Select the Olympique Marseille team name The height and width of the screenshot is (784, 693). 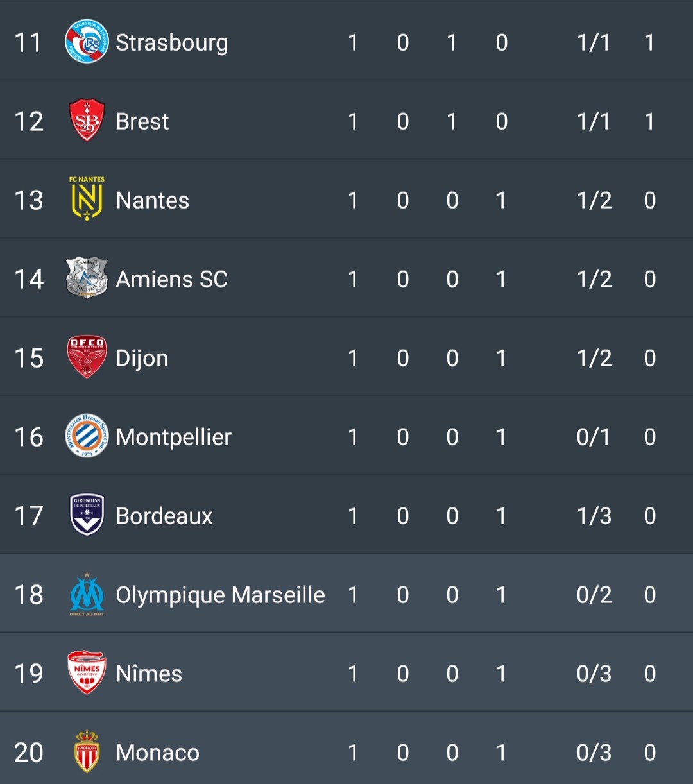[220, 595]
